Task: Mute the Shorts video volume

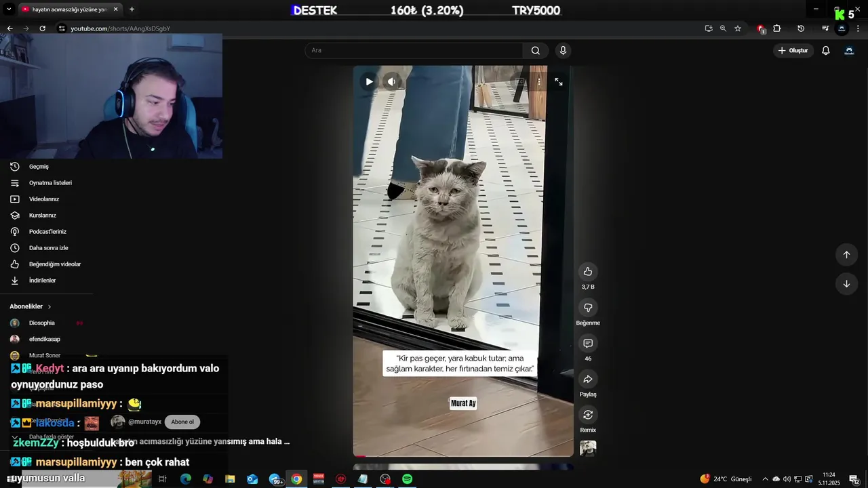Action: (391, 82)
